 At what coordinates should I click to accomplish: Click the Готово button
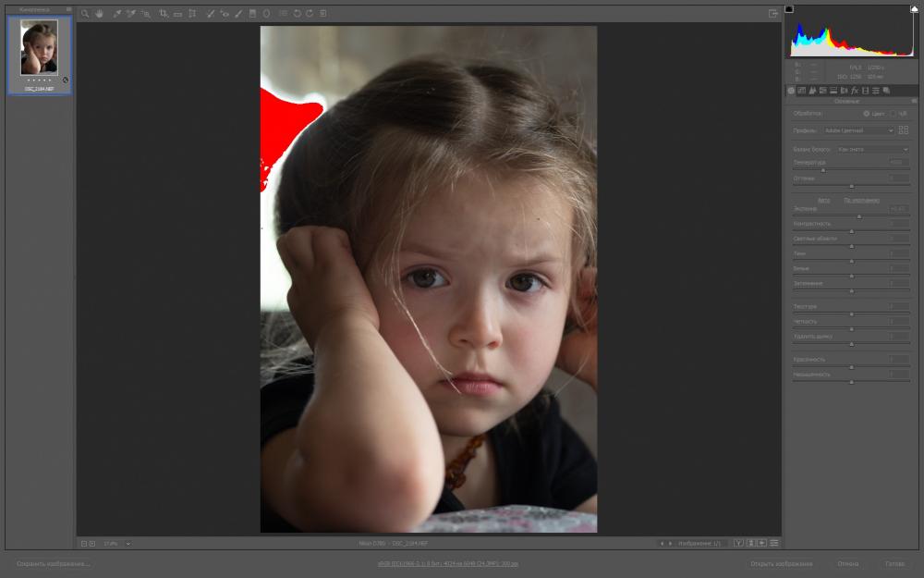click(x=894, y=564)
